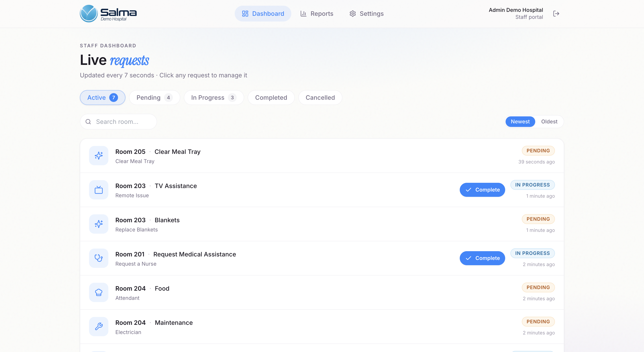Screen dimensions: 644x352
Task: Click the PENDING badge on Maintenance request
Action: 538,322
